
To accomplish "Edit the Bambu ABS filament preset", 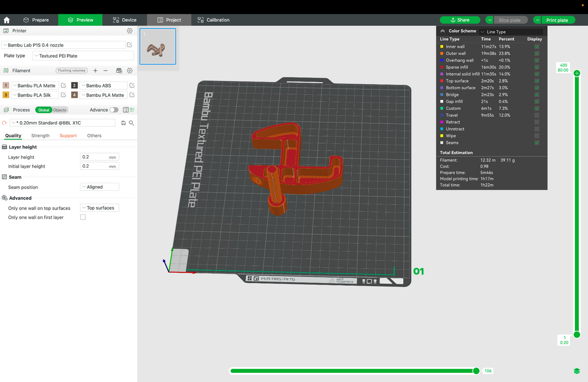I will point(132,86).
